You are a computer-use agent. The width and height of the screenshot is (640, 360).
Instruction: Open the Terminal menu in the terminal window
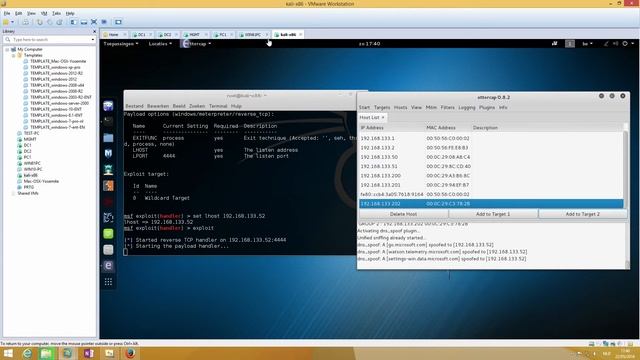pos(218,106)
